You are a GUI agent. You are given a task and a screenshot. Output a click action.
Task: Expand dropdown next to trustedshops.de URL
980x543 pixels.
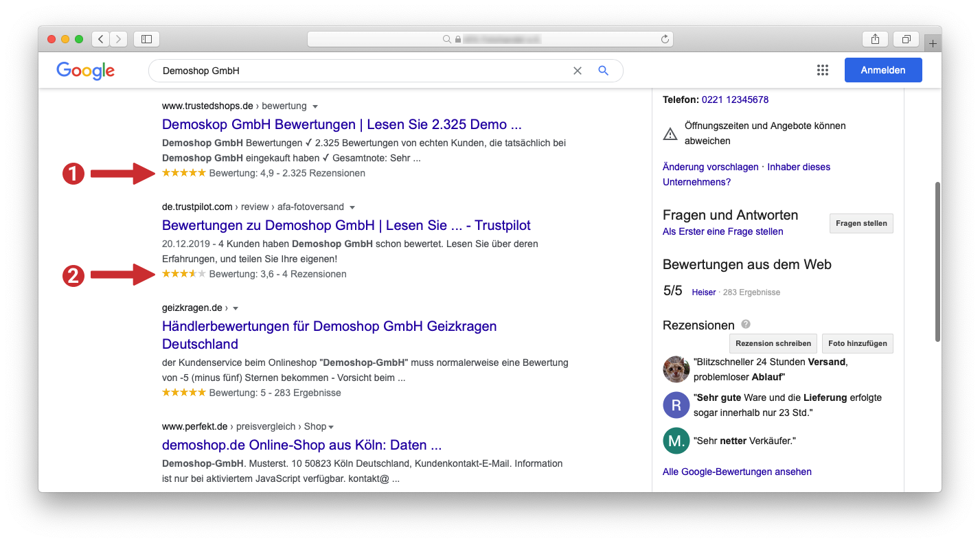coord(315,106)
